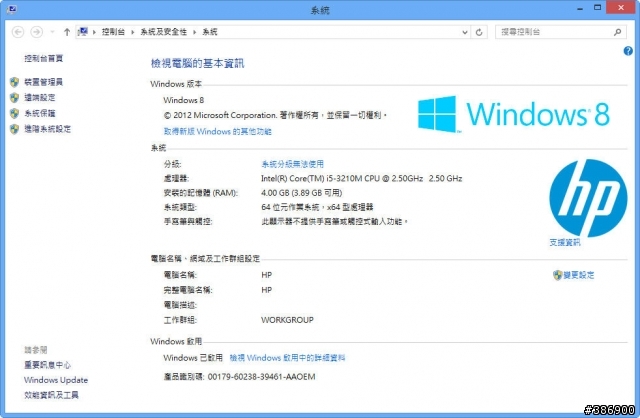This screenshot has height=418, width=640.
Task: Expand chevron after 控制台 breadcrumb
Action: click(133, 32)
